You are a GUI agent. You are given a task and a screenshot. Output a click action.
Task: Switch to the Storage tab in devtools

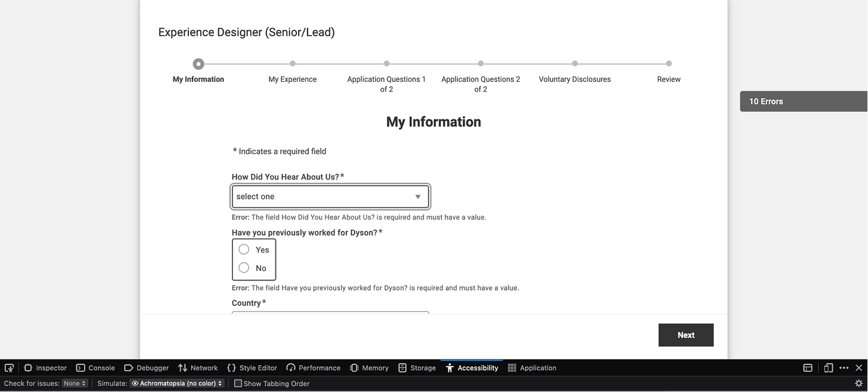point(417,368)
